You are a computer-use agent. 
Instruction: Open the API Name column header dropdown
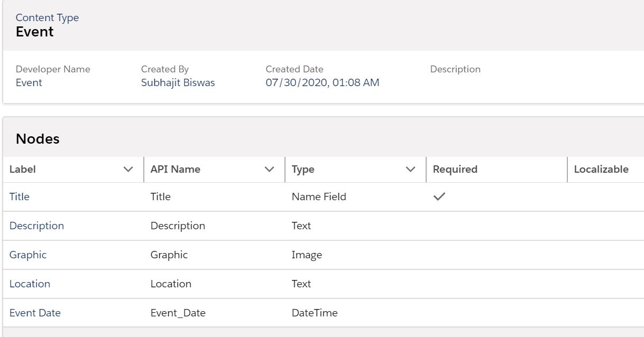click(x=269, y=169)
